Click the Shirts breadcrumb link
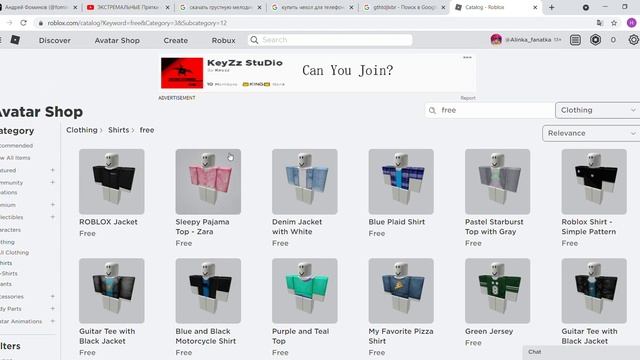The width and height of the screenshot is (640, 360). coord(118,130)
